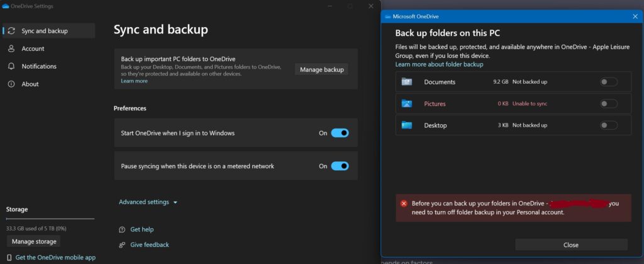
Task: Click the '9.2 GB' Documents size
Action: [x=501, y=82]
